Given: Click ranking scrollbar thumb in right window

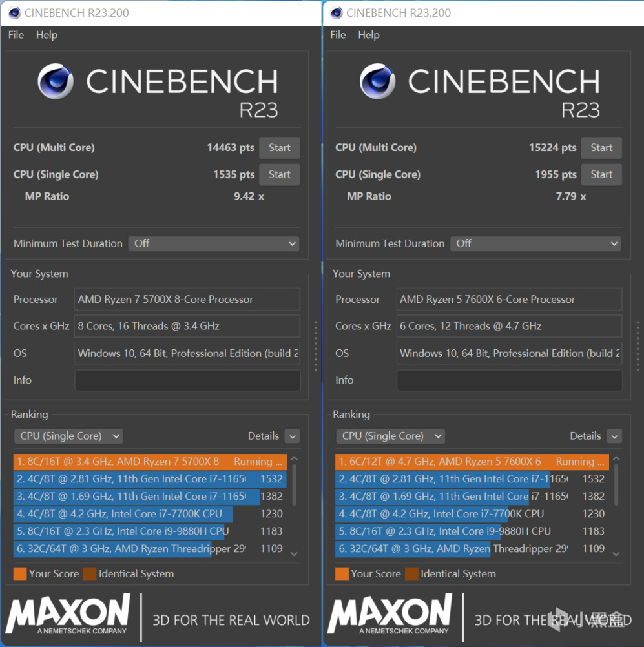Looking at the screenshot, I should [616, 485].
